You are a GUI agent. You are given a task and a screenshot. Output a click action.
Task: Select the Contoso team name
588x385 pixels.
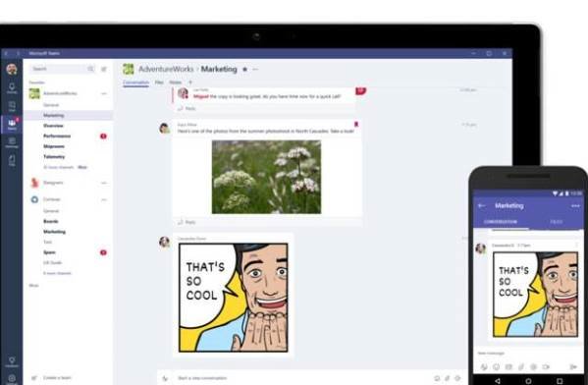point(52,199)
